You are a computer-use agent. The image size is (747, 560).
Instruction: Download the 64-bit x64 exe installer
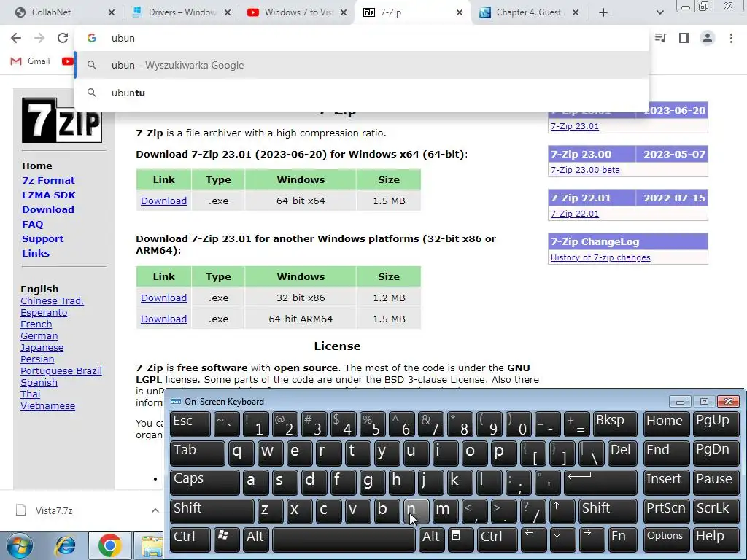coord(163,201)
